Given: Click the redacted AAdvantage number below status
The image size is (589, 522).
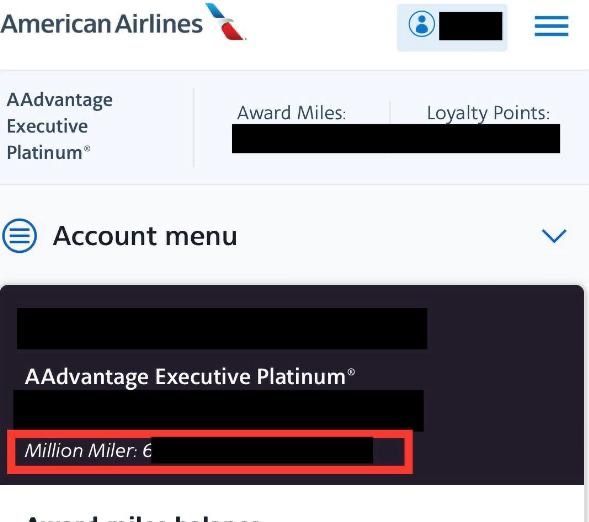Looking at the screenshot, I should [218, 410].
